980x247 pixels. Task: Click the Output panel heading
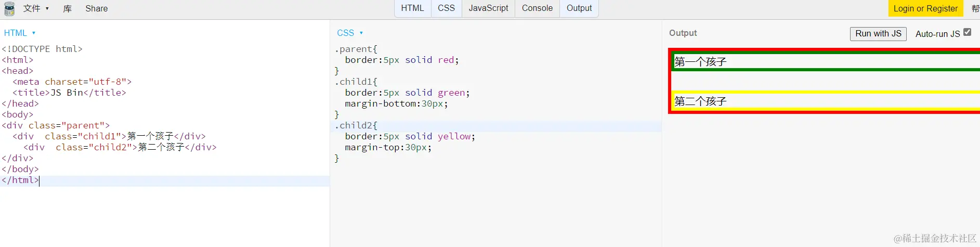pos(683,33)
